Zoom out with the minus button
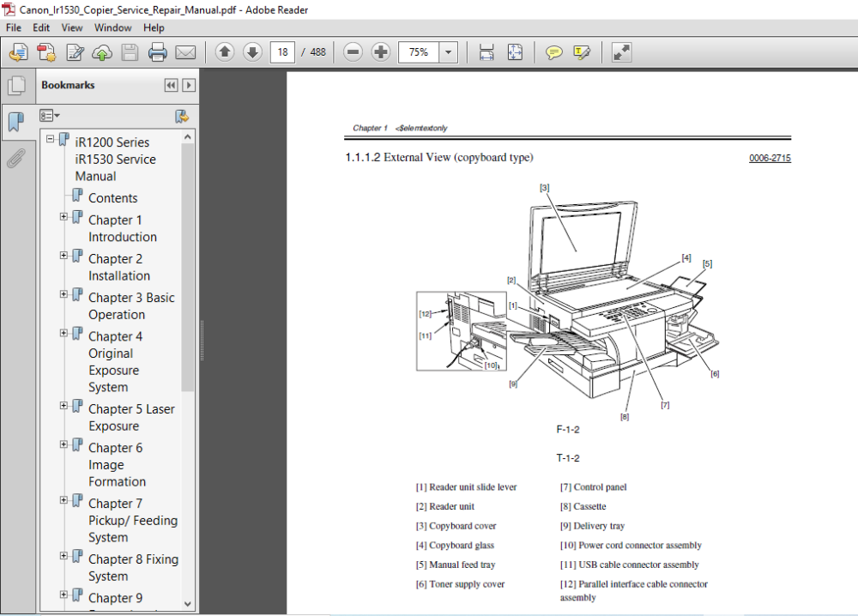Image resolution: width=858 pixels, height=616 pixels. coord(353,52)
